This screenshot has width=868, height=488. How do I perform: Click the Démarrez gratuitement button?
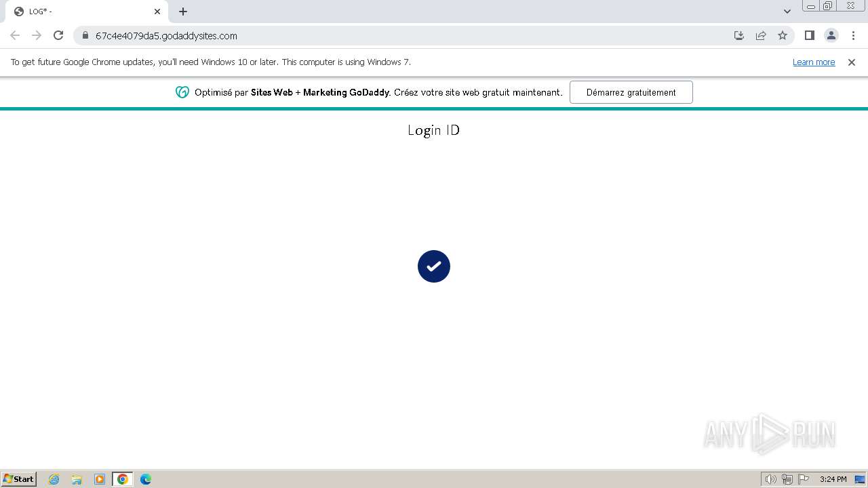[x=631, y=92]
